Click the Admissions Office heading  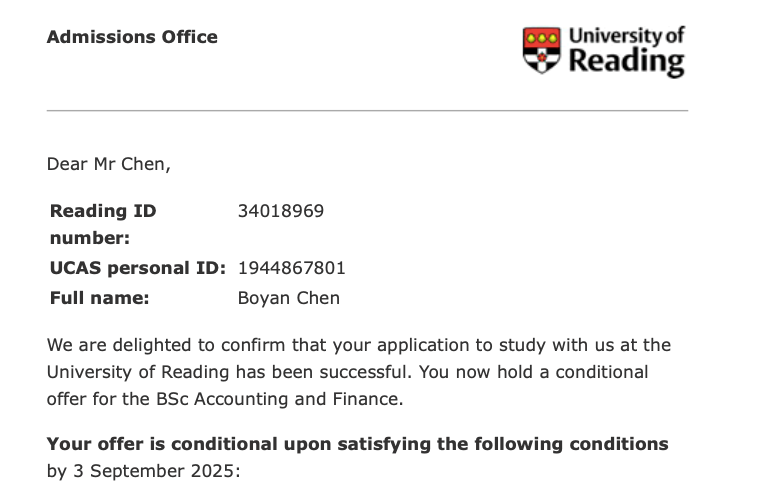[x=132, y=37]
